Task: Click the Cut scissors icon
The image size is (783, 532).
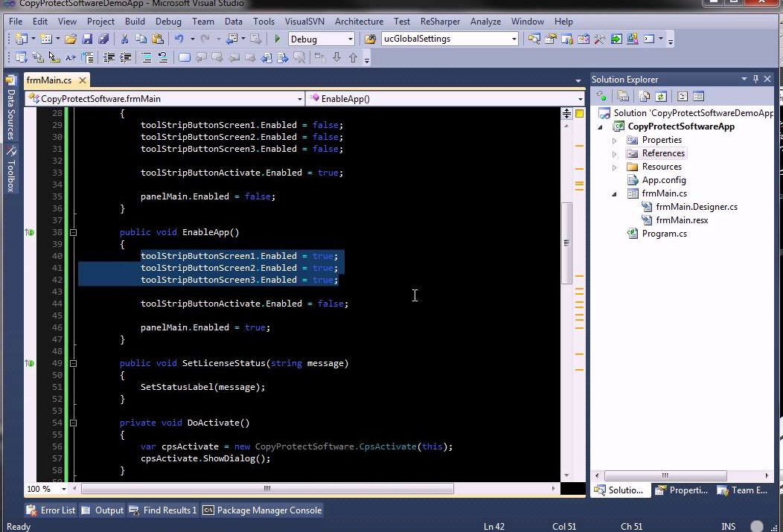Action: (124, 39)
